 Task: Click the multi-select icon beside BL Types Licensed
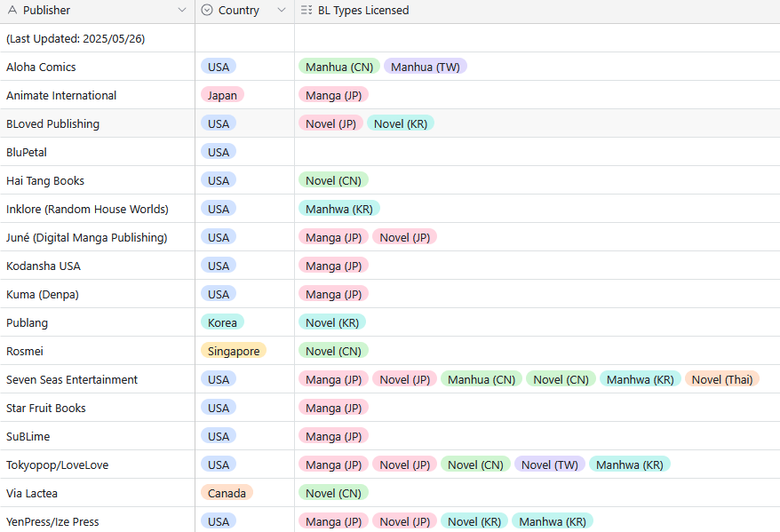pyautogui.click(x=306, y=11)
